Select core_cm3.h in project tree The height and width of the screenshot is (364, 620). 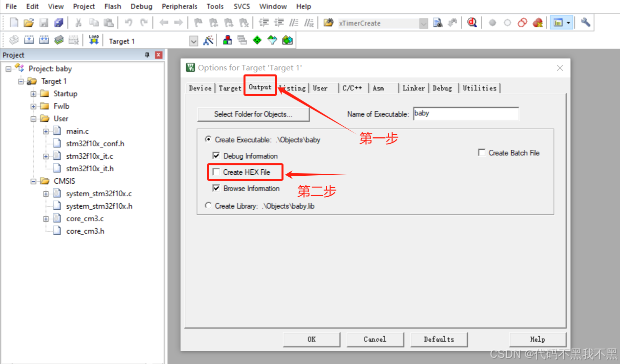85,231
